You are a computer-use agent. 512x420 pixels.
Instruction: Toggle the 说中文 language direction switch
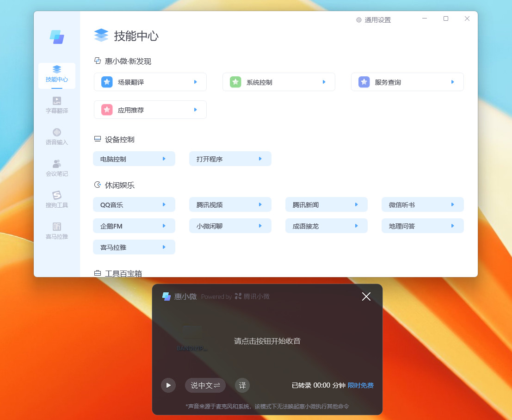pyautogui.click(x=205, y=385)
